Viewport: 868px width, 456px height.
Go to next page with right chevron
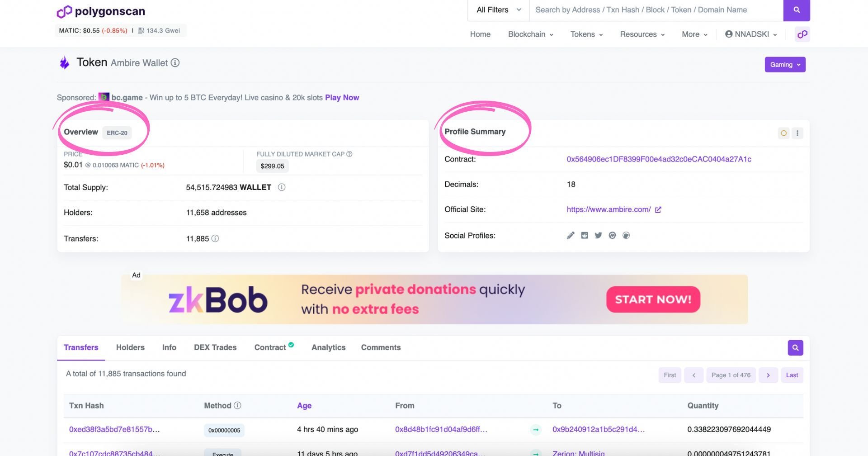pos(768,375)
